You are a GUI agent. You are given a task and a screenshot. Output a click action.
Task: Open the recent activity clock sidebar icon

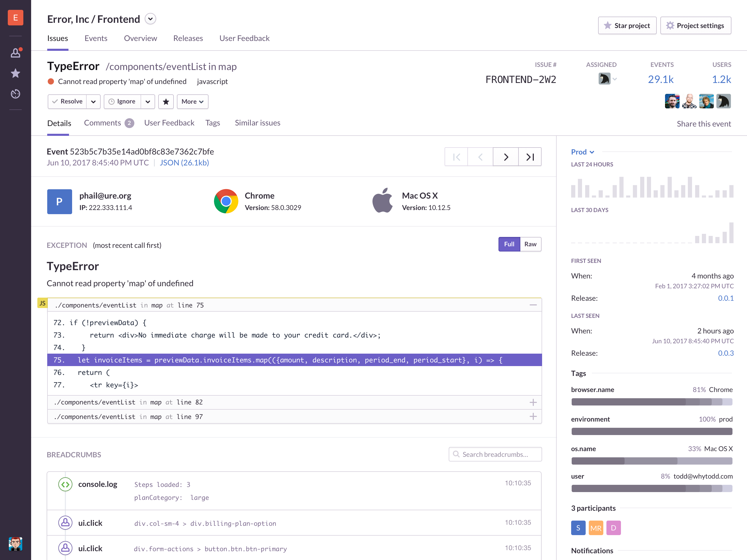click(16, 94)
